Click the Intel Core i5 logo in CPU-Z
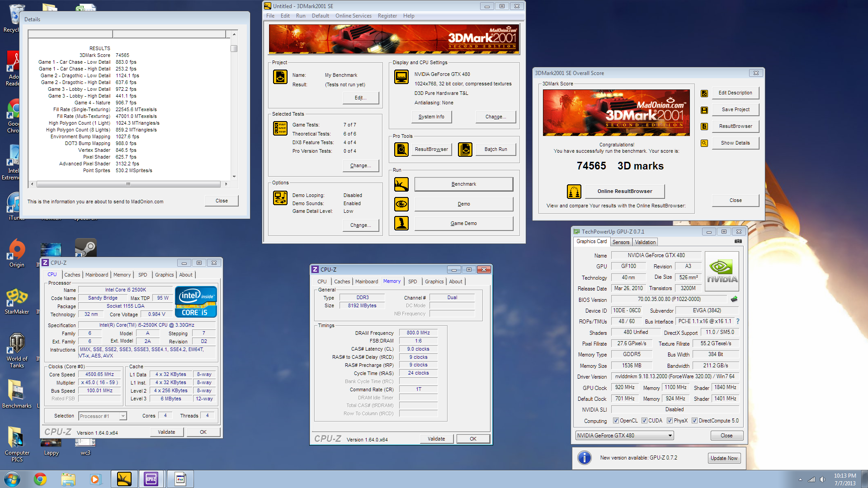The height and width of the screenshot is (488, 868). pos(196,302)
